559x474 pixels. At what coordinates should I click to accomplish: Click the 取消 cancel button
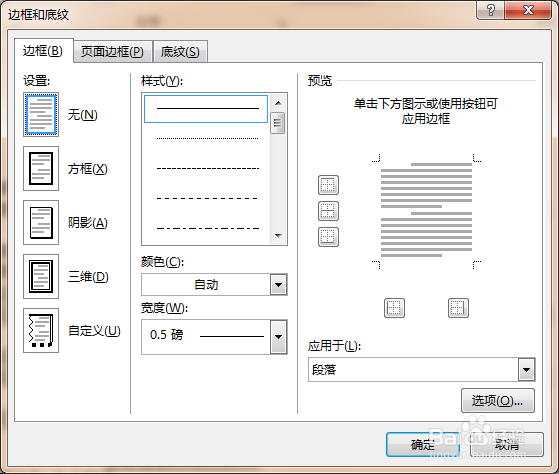pos(507,444)
